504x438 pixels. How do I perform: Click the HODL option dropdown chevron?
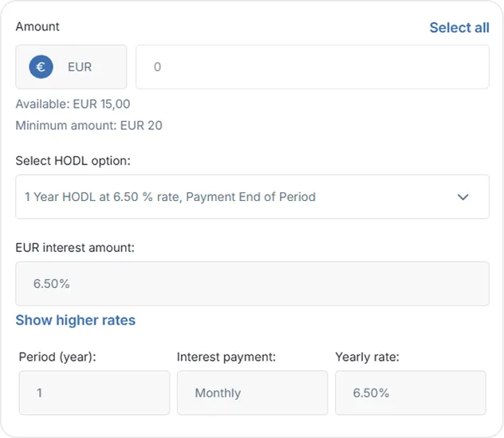coord(463,197)
